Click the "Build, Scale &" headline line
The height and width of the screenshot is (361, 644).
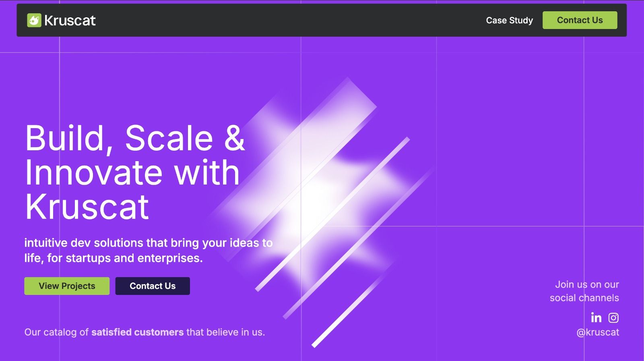click(x=135, y=138)
